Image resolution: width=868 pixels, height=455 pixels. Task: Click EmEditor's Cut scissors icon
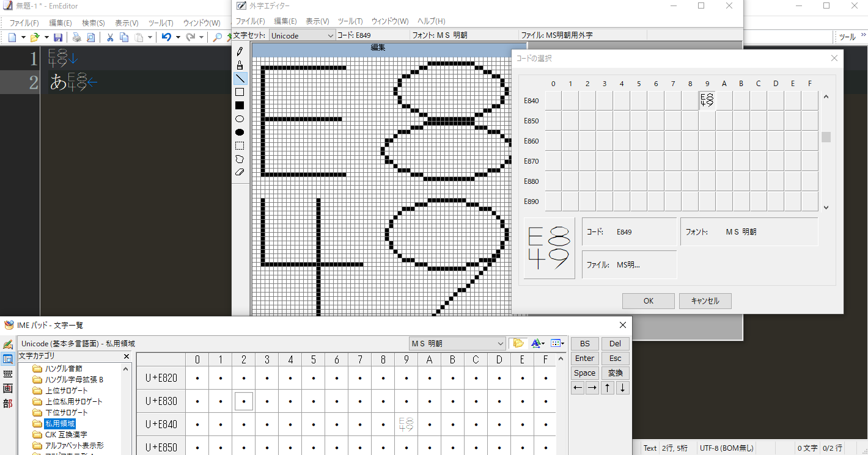(x=110, y=37)
